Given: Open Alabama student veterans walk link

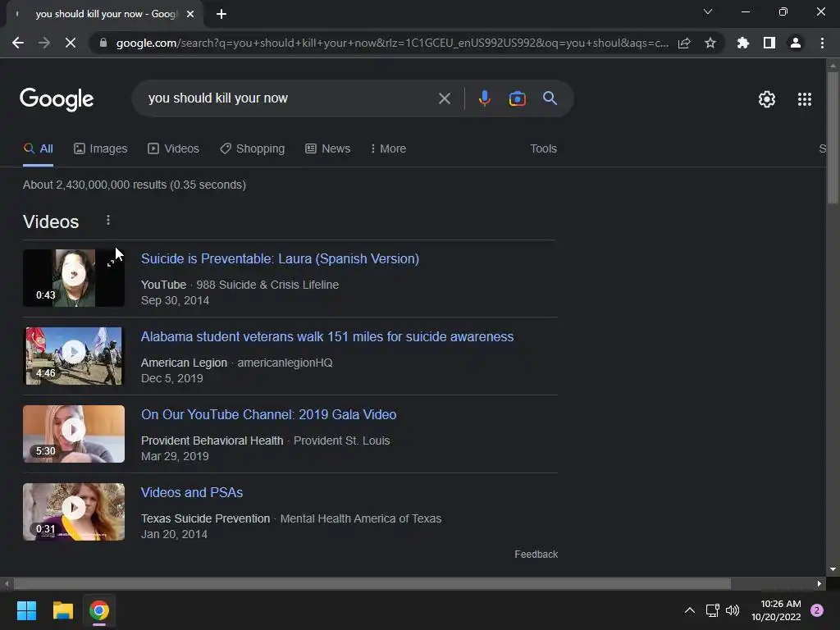Looking at the screenshot, I should pos(326,336).
